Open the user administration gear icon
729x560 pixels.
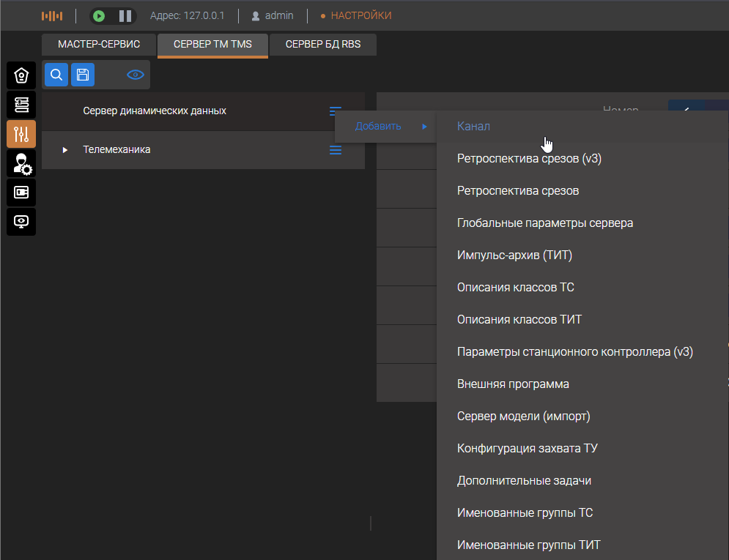(21, 163)
